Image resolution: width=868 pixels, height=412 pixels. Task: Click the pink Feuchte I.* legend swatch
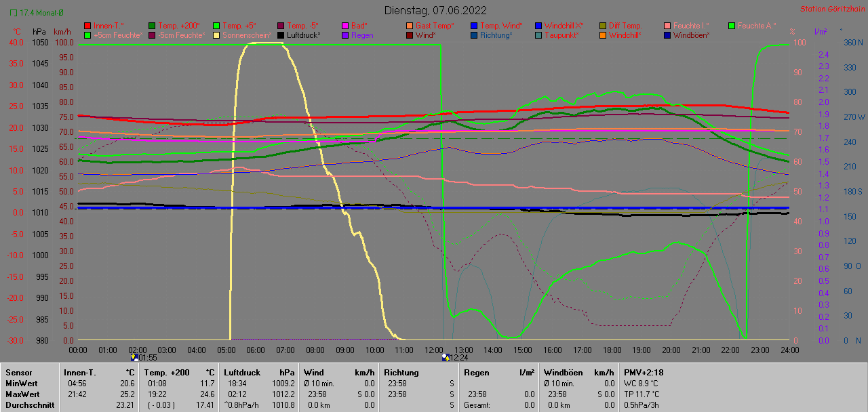667,26
